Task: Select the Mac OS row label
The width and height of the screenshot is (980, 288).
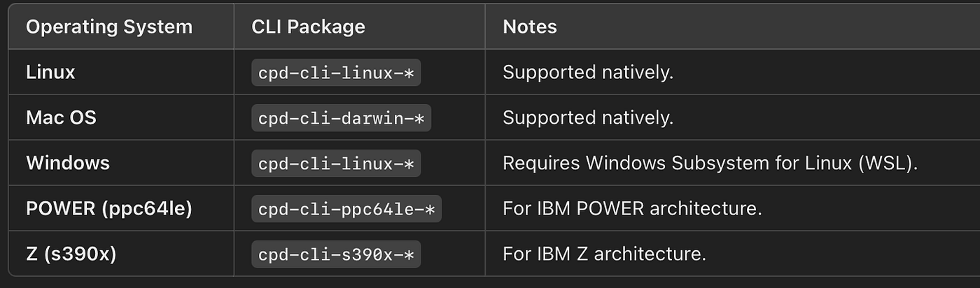Action: click(61, 117)
